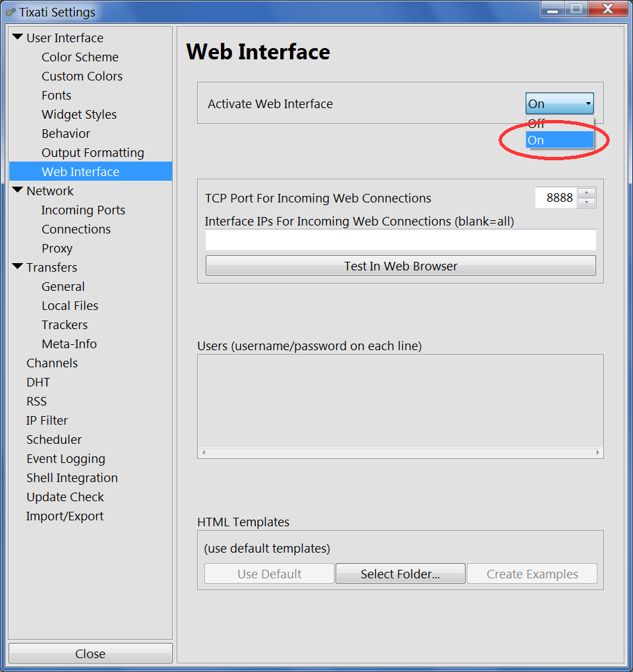The image size is (633, 672).
Task: Decrease the TCP port with down arrow
Action: tap(586, 202)
